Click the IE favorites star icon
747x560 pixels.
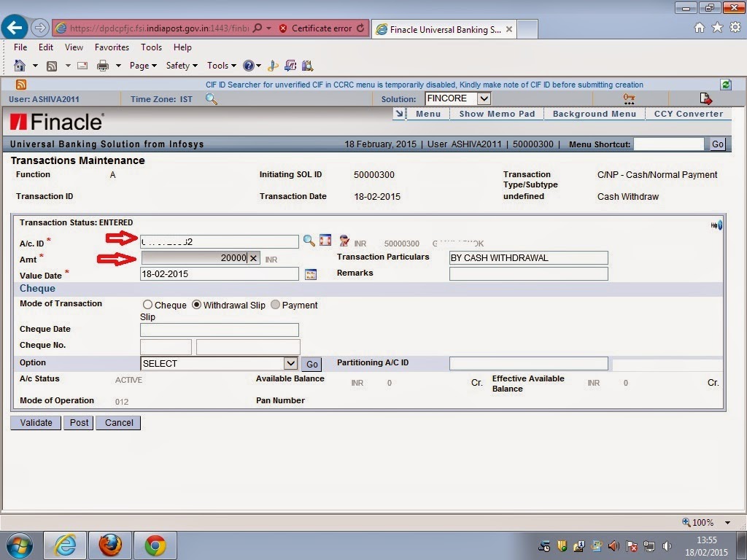coord(717,28)
